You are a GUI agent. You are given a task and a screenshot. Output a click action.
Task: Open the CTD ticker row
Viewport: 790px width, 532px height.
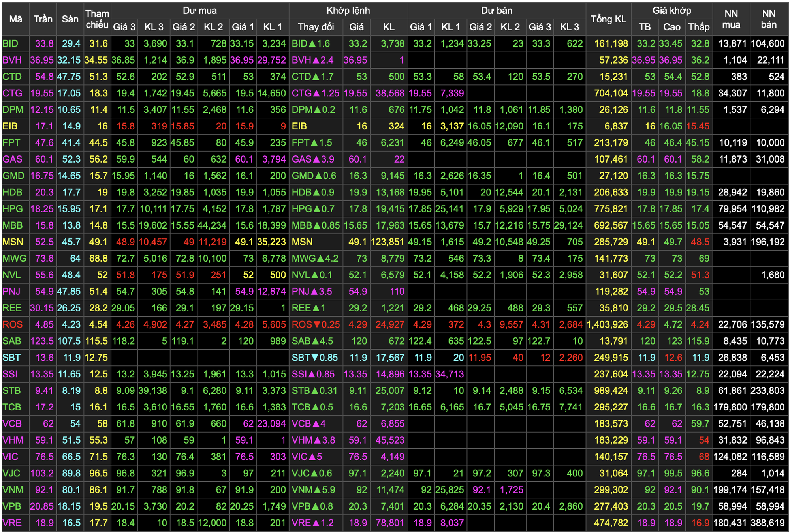(x=12, y=77)
